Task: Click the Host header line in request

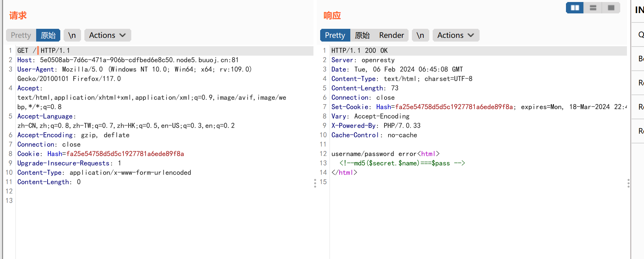Action: (127, 60)
